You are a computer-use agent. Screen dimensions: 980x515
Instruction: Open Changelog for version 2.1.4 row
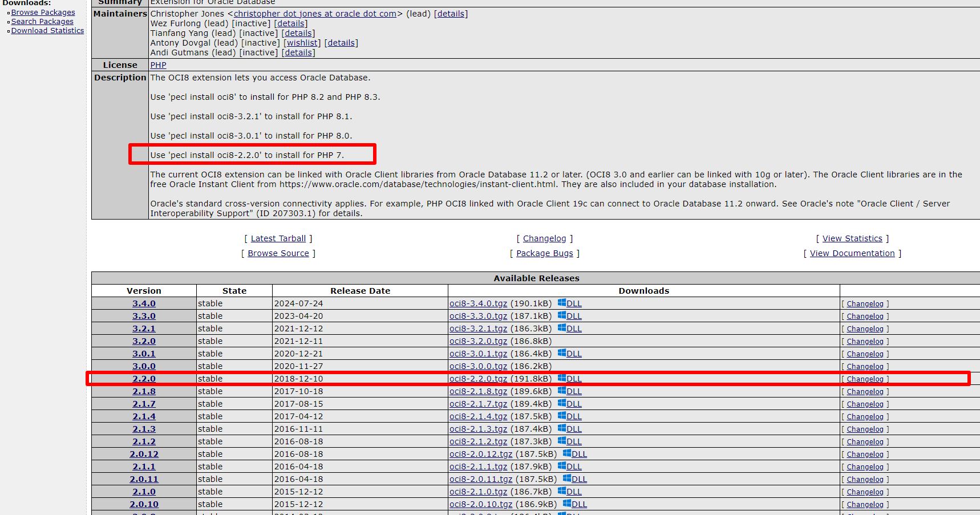[865, 417]
